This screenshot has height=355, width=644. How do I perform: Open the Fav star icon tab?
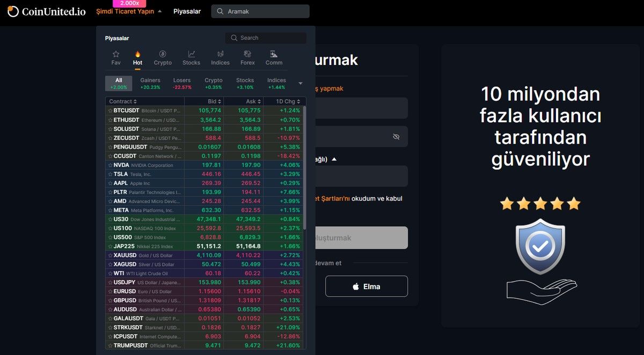pos(116,57)
